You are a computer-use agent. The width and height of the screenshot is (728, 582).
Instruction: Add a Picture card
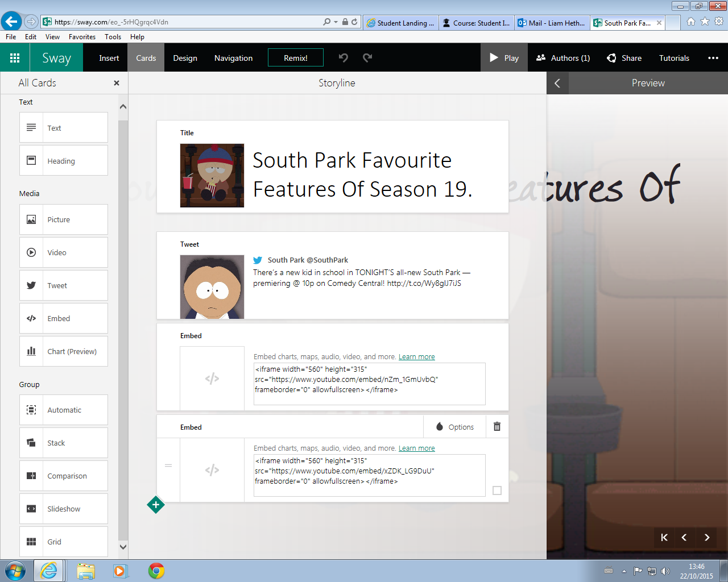64,219
